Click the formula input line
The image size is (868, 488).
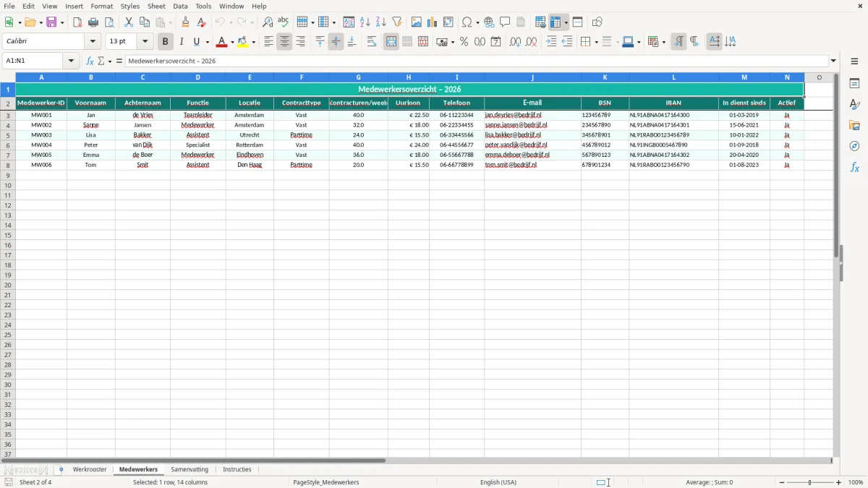tap(477, 61)
